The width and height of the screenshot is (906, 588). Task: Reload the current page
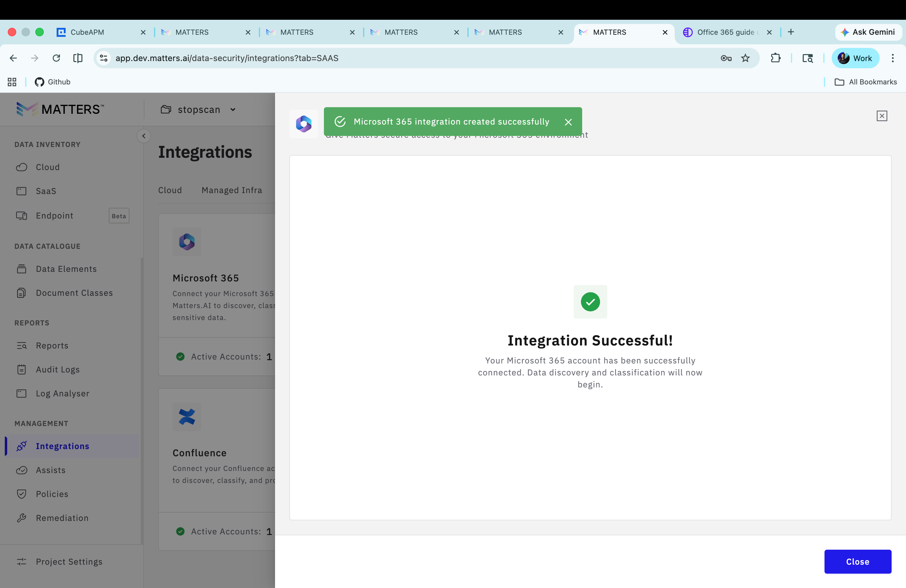pos(56,58)
